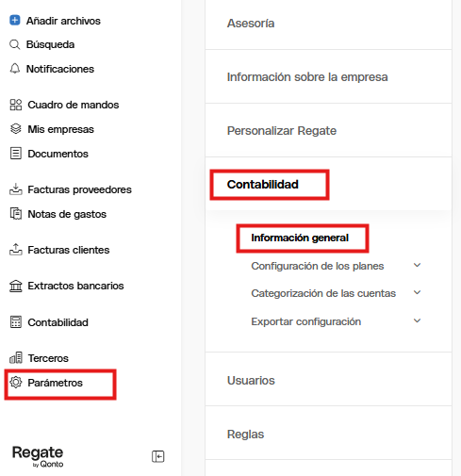This screenshot has width=461, height=476.
Task: Click the Notificaciones bell icon
Action: click(x=15, y=69)
